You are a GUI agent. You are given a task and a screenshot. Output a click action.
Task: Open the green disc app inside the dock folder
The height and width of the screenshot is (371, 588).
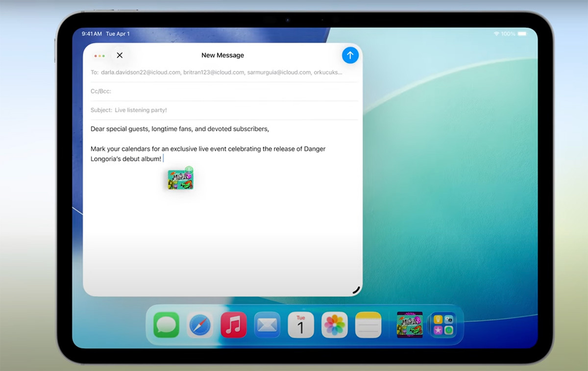pyautogui.click(x=449, y=330)
